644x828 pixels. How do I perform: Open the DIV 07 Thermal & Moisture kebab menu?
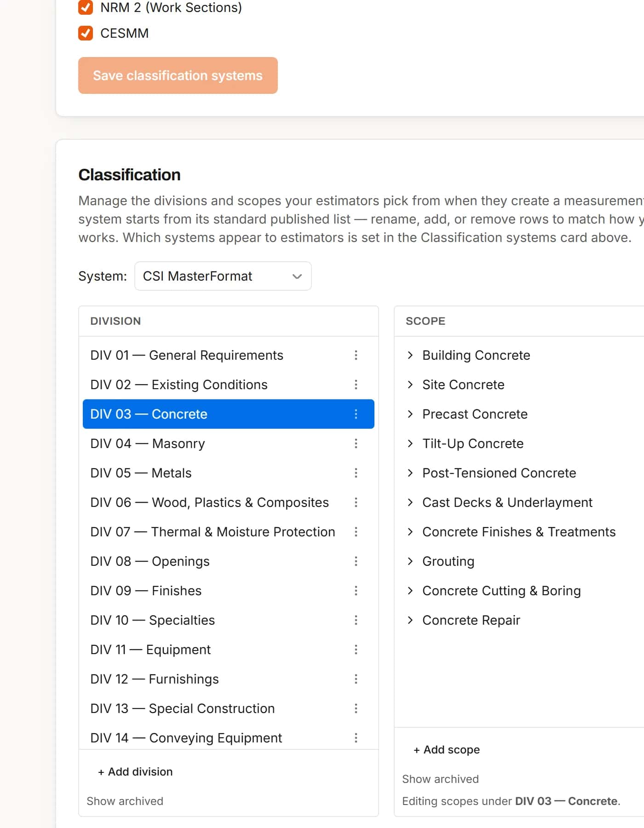(356, 532)
